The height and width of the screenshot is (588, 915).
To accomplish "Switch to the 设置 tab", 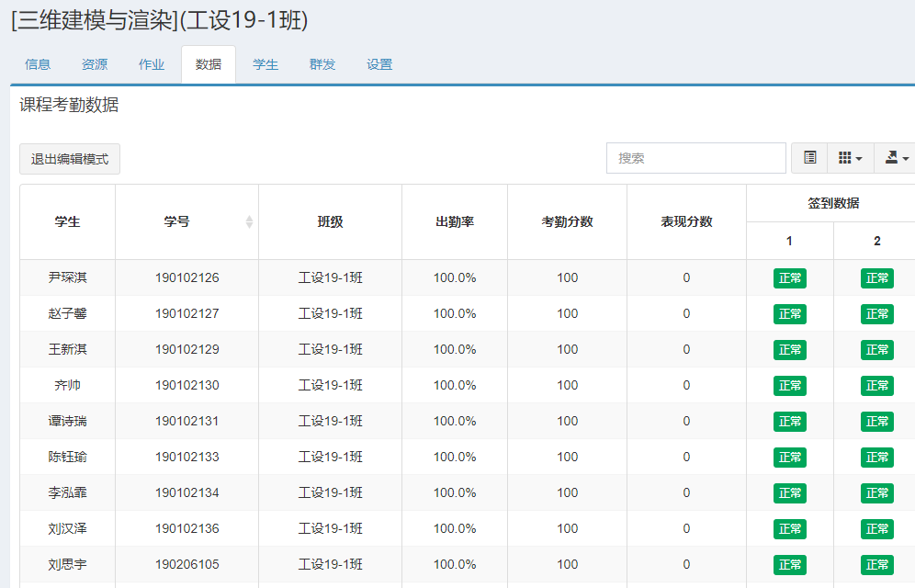I will coord(379,64).
